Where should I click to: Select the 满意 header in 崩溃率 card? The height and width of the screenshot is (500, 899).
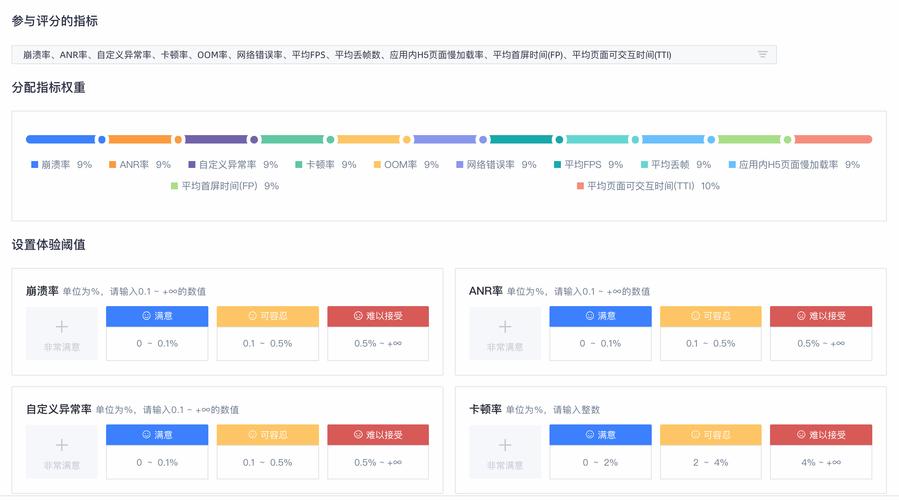click(x=157, y=316)
